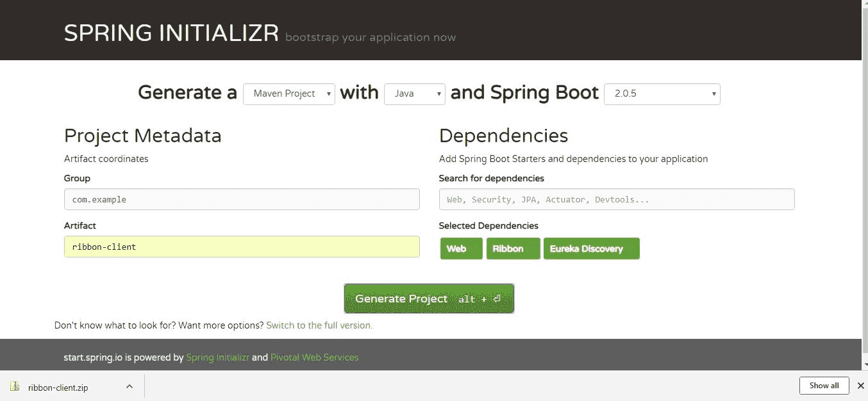Open the Spring Boot version dropdown 2.0.5
This screenshot has width=868, height=401.
(x=662, y=94)
